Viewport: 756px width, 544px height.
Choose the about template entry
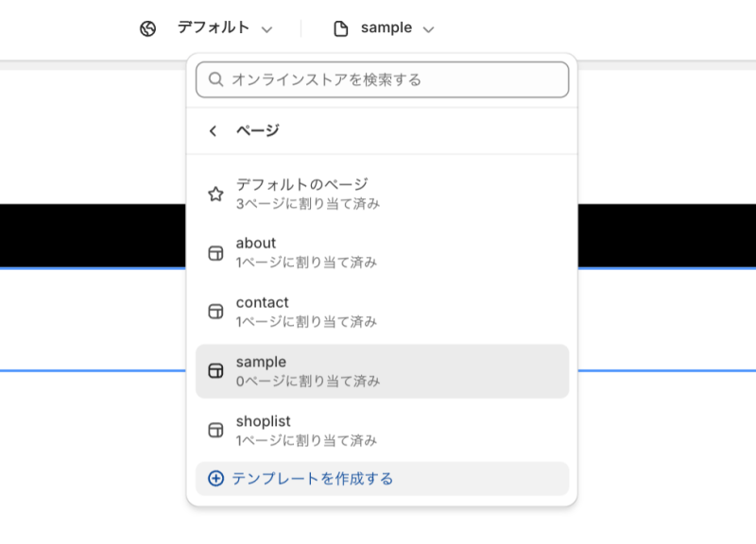[x=382, y=252]
